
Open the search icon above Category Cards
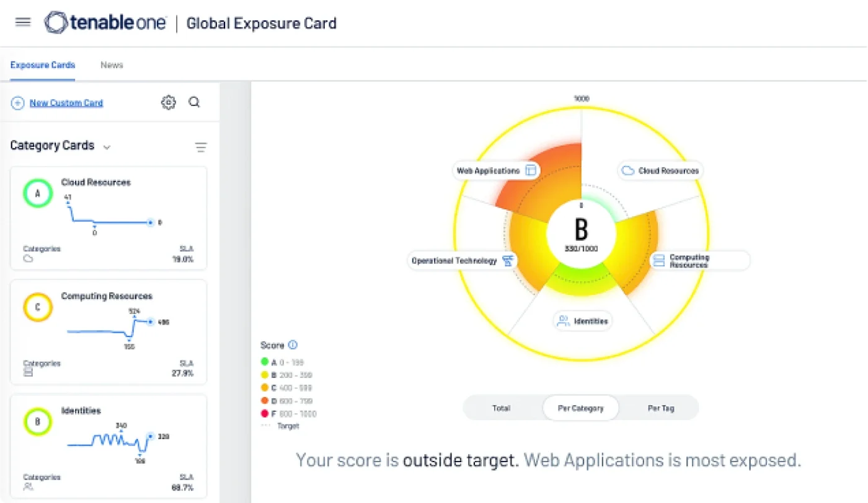(194, 102)
